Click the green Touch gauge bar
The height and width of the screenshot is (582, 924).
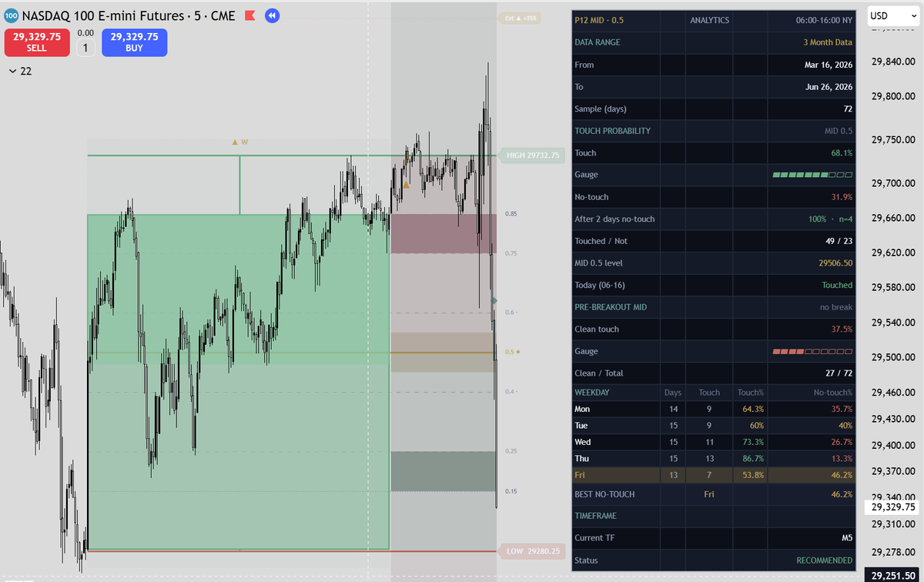[x=812, y=176]
